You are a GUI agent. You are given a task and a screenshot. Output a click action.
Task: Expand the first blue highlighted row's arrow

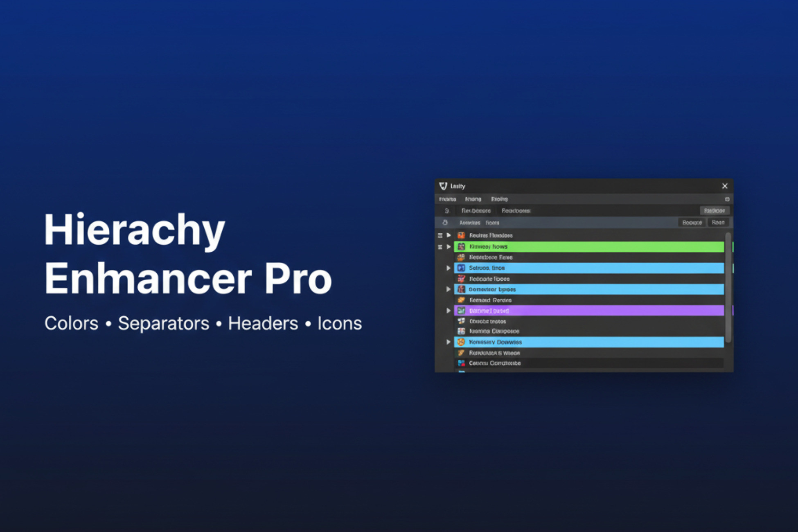[x=449, y=268]
